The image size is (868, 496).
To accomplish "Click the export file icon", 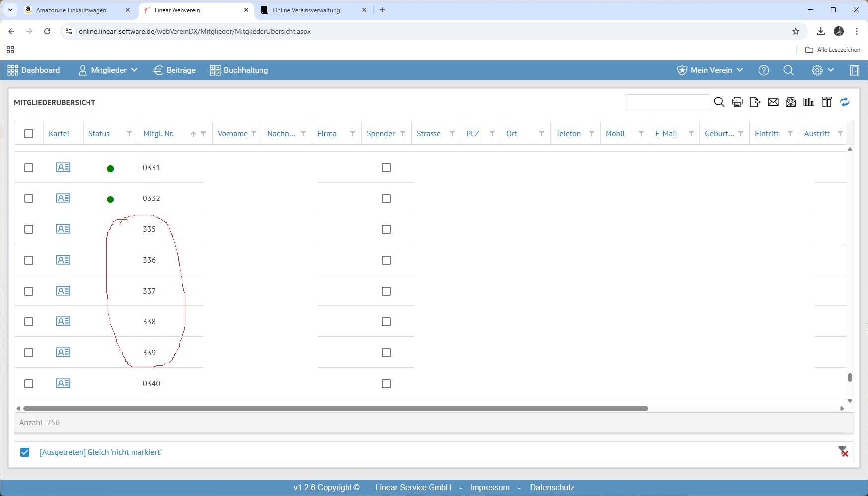I will coord(755,102).
